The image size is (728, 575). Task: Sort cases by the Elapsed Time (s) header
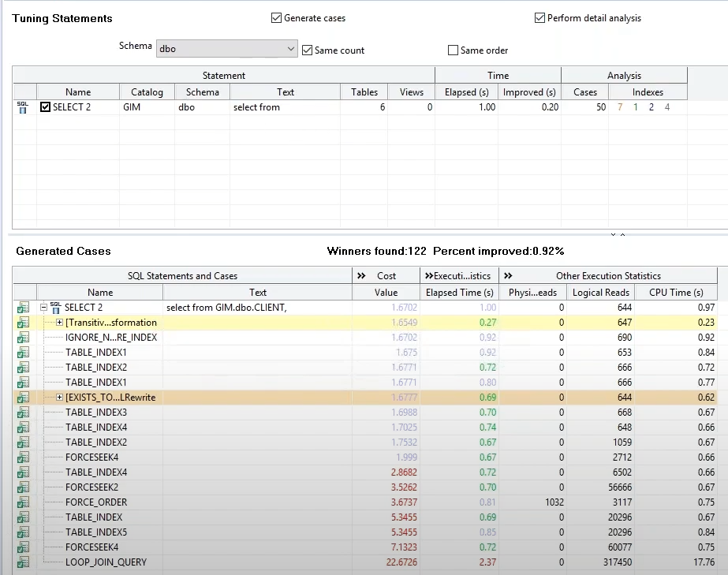(x=460, y=293)
